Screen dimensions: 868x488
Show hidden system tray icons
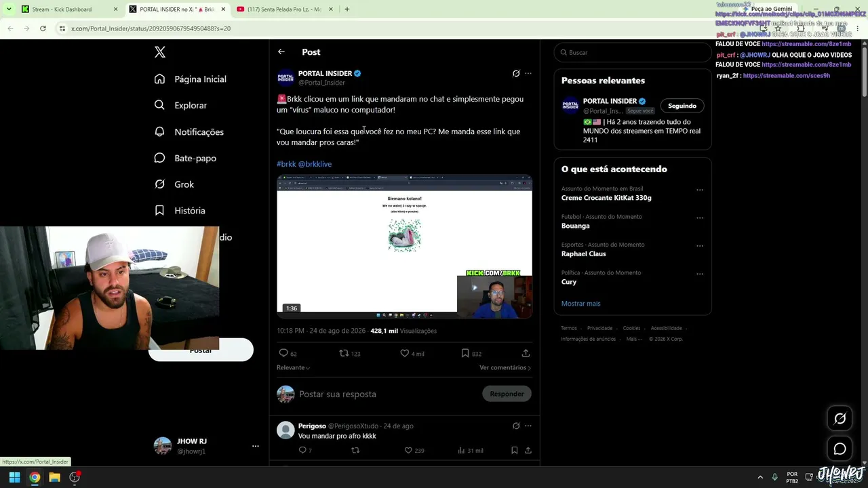click(x=759, y=477)
